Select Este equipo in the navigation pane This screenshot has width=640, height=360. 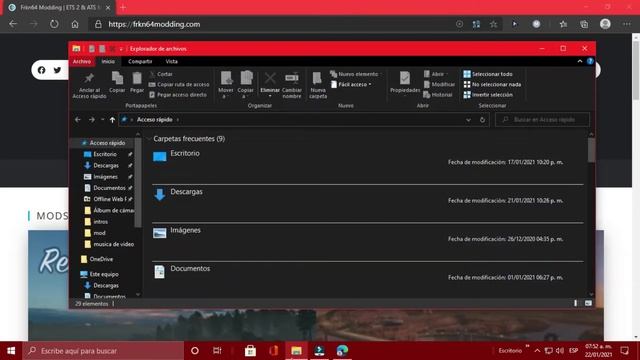pyautogui.click(x=104, y=274)
